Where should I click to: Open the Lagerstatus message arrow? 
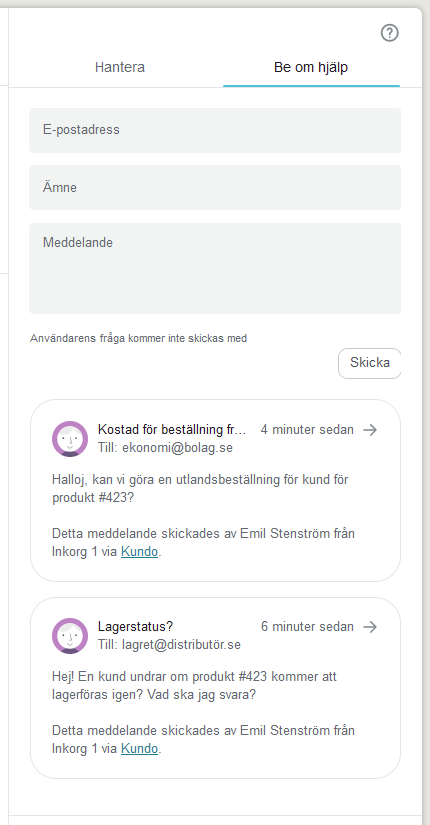(x=371, y=627)
